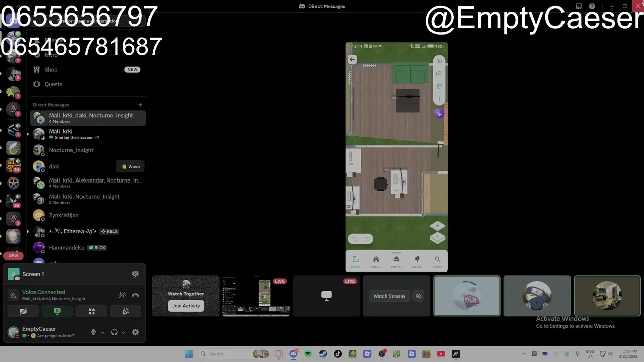Open Mali_krki, Aleksandar group chat
Screen dimensions: 644x362
tap(88, 183)
